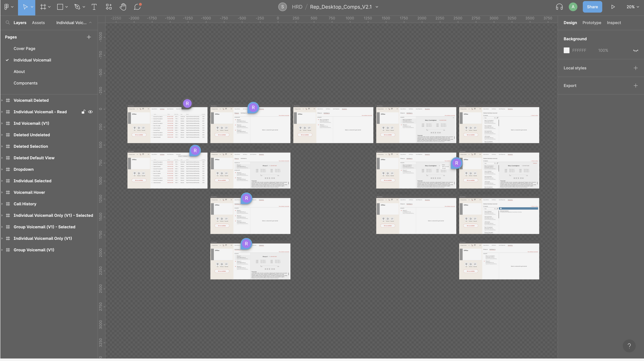Open the comment tool
This screenshot has width=644, height=361.
tap(137, 7)
